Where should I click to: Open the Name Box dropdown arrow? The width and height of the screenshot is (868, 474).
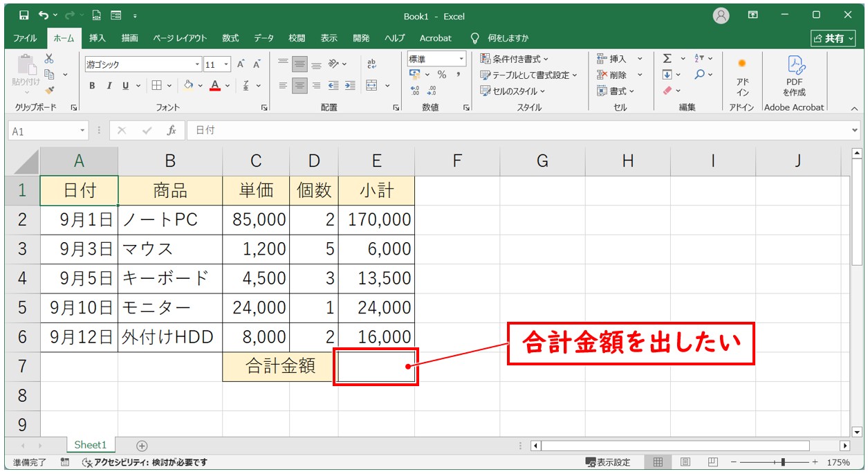(x=83, y=130)
